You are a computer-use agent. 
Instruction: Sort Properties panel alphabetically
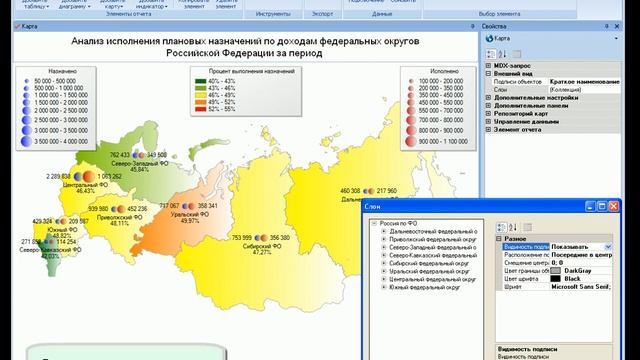pos(503,54)
